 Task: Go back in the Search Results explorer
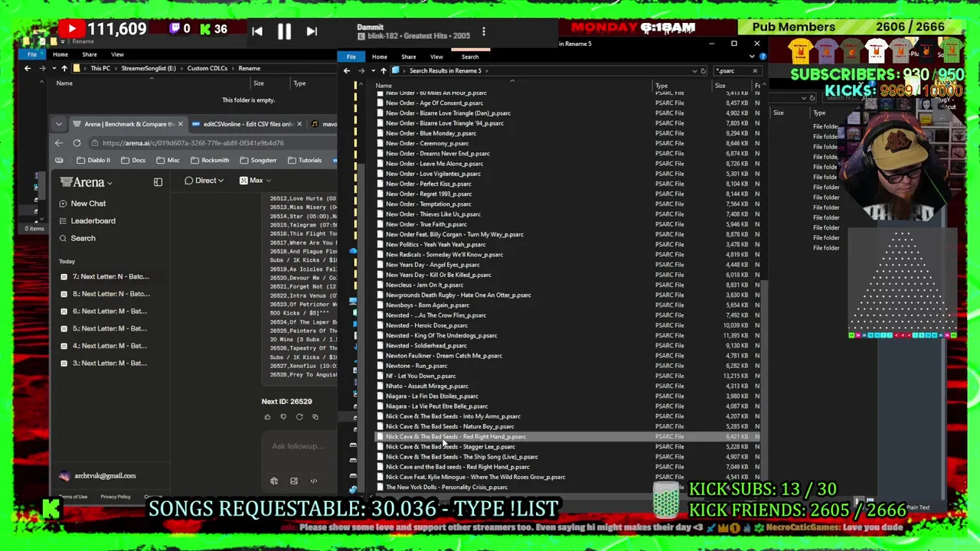[347, 70]
